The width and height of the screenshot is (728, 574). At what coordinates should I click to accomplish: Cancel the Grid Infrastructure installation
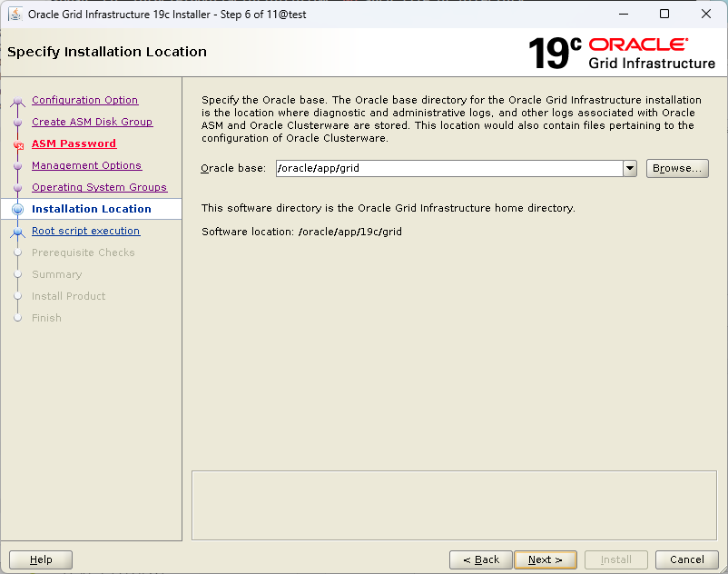pyautogui.click(x=686, y=559)
